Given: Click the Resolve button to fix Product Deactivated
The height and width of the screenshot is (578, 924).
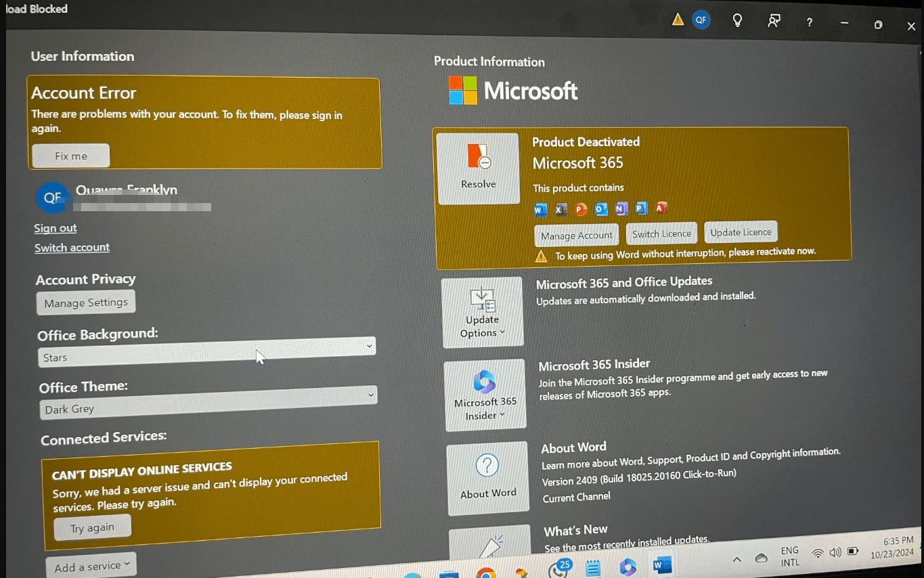Looking at the screenshot, I should pos(478,168).
